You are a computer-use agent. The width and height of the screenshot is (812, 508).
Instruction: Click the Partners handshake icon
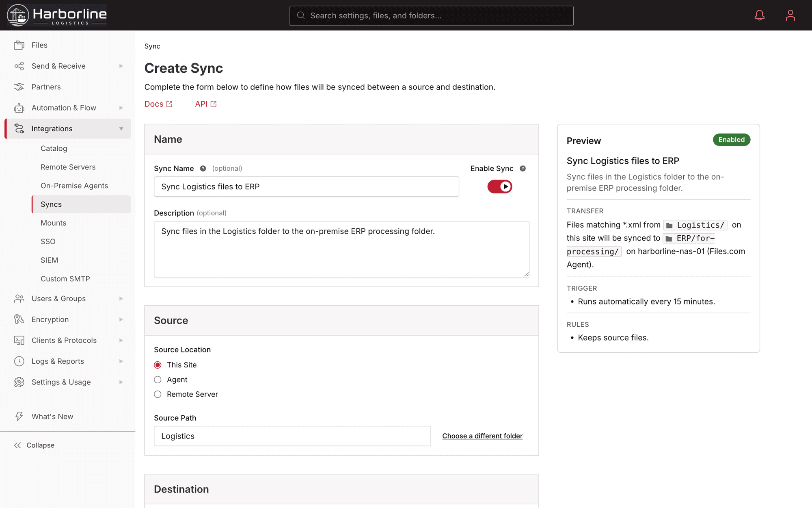[19, 87]
